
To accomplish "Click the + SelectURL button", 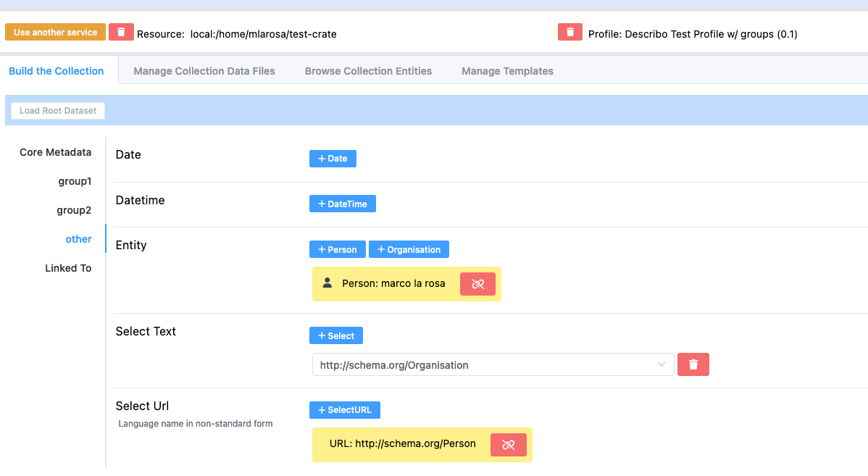I will click(x=345, y=410).
